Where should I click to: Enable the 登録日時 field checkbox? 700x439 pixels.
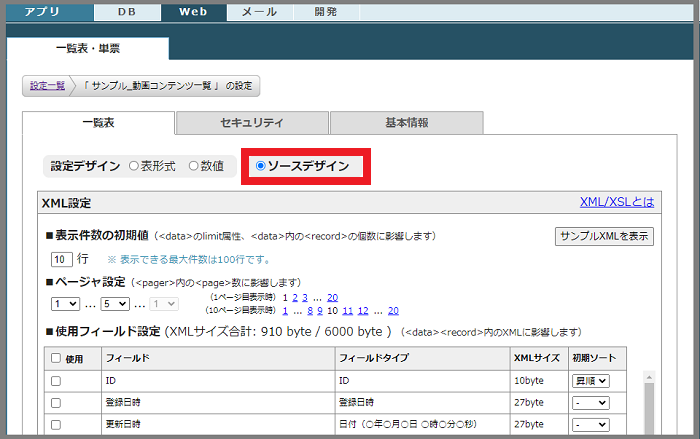click(56, 402)
